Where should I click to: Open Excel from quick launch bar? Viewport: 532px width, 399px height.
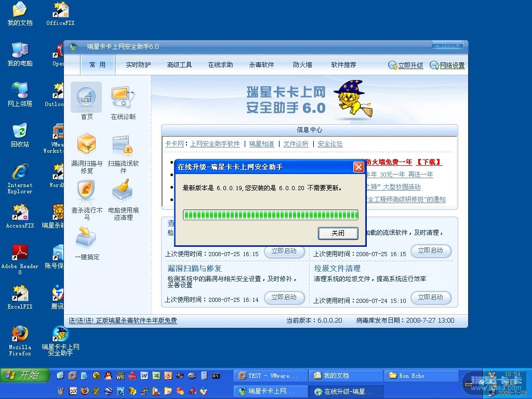point(156,376)
